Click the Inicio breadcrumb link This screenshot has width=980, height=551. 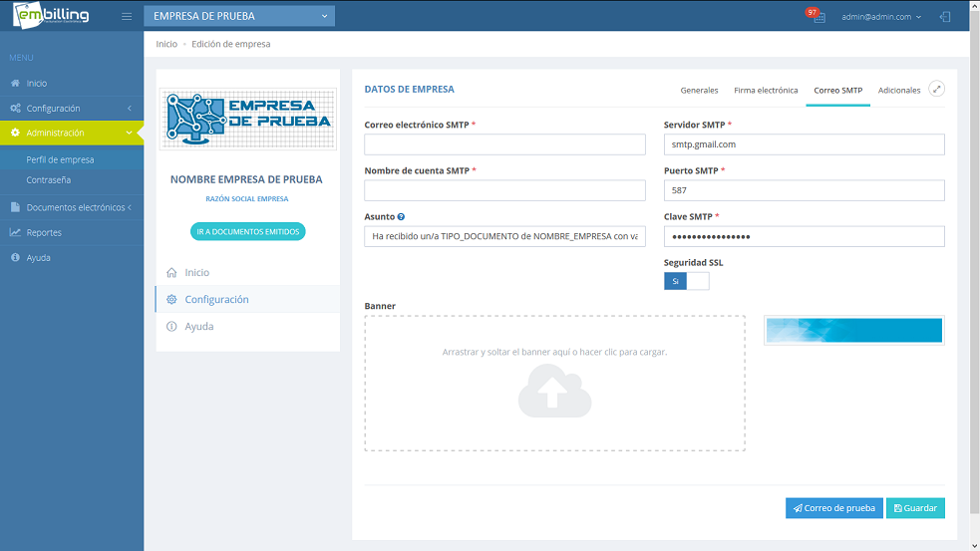pos(166,44)
